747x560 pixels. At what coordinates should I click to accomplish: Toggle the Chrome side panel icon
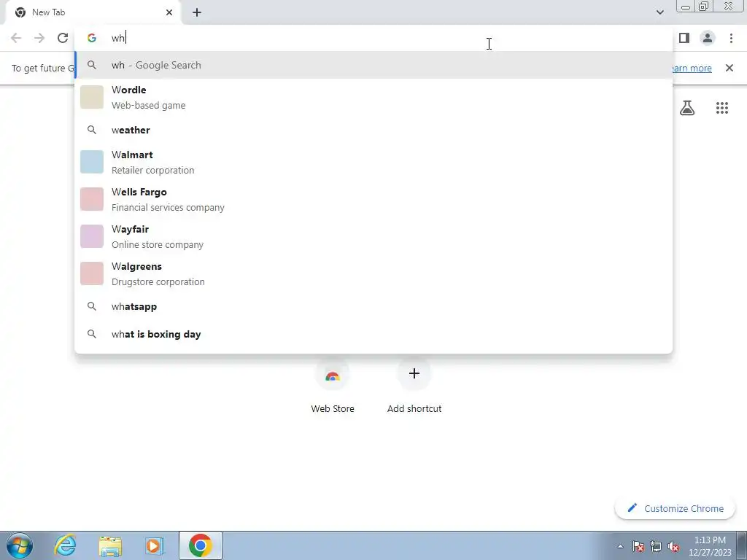(x=684, y=38)
